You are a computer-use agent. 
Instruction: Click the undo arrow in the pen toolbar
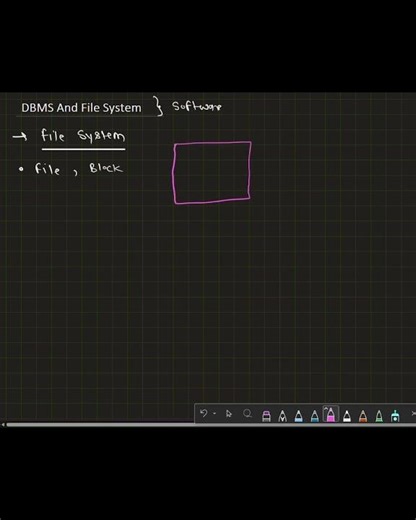click(203, 414)
